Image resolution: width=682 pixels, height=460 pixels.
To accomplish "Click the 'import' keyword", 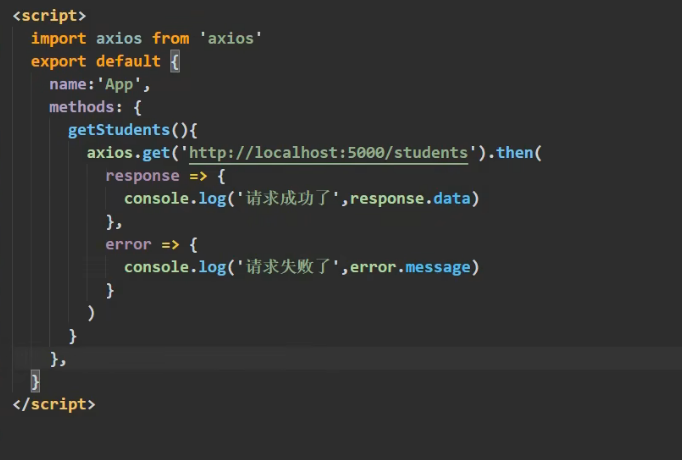I will [58, 39].
